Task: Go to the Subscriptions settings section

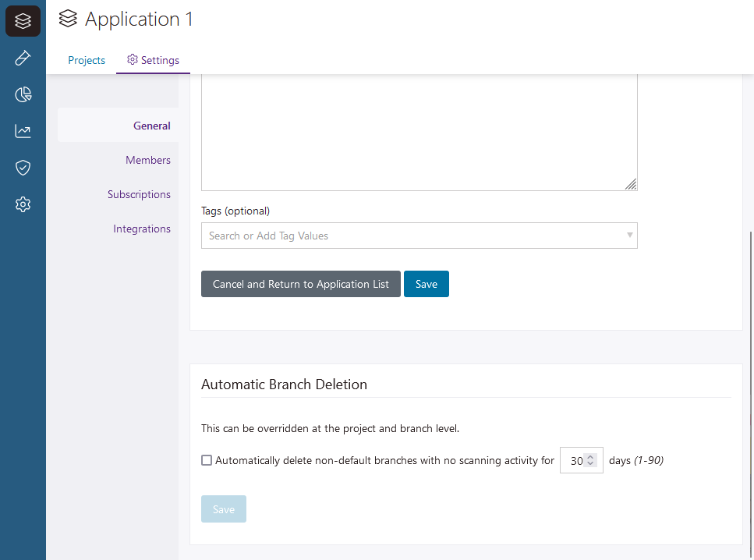Action: click(x=139, y=194)
